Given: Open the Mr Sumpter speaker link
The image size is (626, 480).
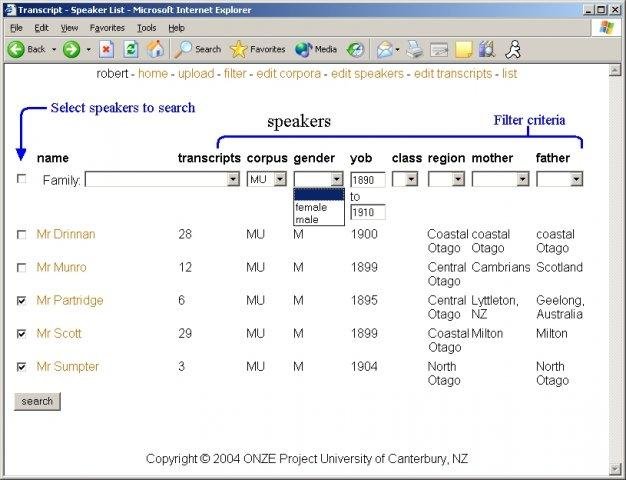Looking at the screenshot, I should (68, 367).
